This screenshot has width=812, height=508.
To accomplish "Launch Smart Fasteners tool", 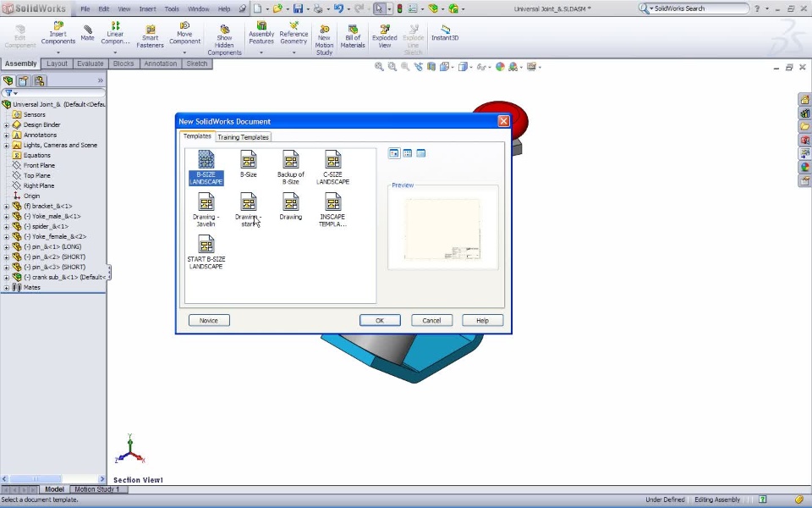I will [x=151, y=36].
